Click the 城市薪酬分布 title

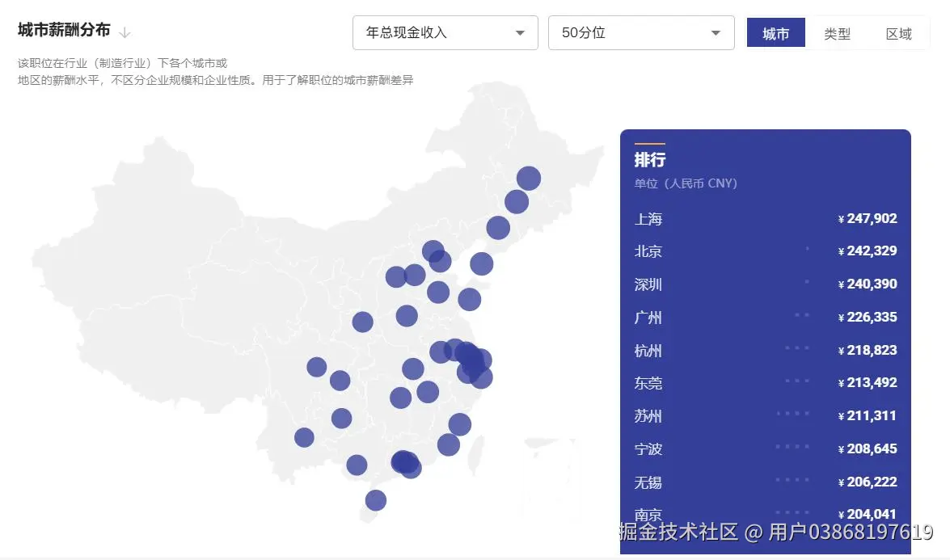[64, 30]
